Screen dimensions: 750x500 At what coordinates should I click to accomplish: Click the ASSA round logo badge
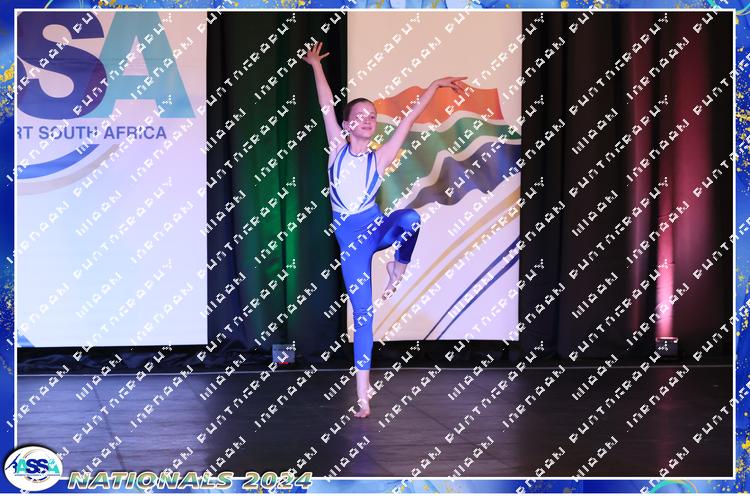(x=33, y=469)
